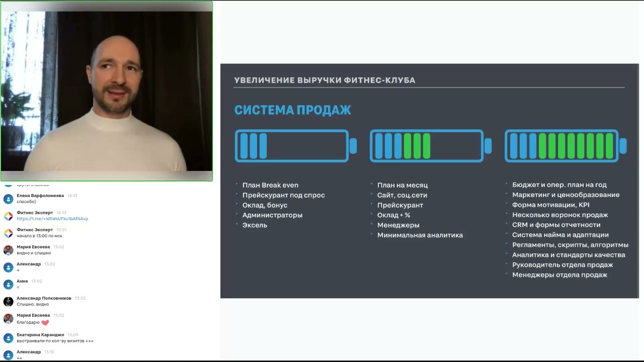Click the bullet 'Маркетинг и ценообразование'

click(x=566, y=195)
